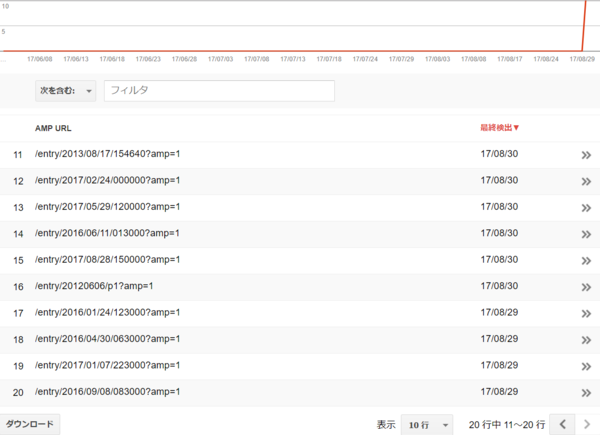Open details arrow for row 16
Image resolution: width=600 pixels, height=435 pixels.
[x=586, y=287]
